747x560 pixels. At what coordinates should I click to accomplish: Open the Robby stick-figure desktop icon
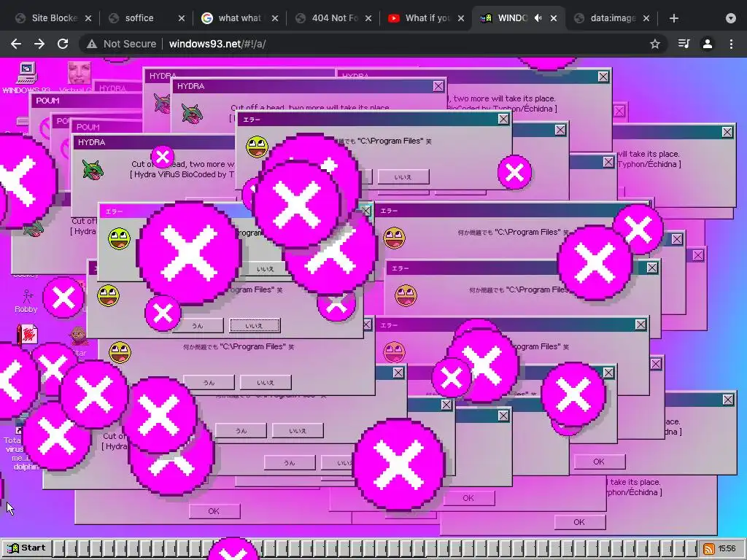[x=27, y=300]
